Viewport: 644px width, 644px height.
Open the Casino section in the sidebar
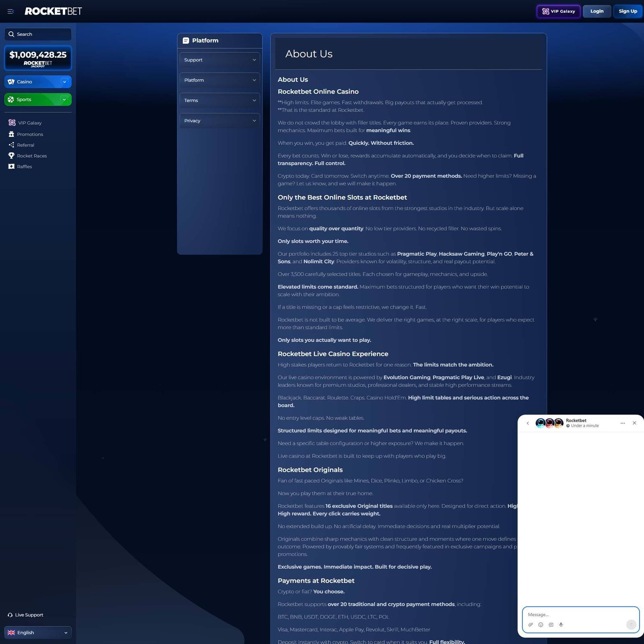(x=38, y=82)
